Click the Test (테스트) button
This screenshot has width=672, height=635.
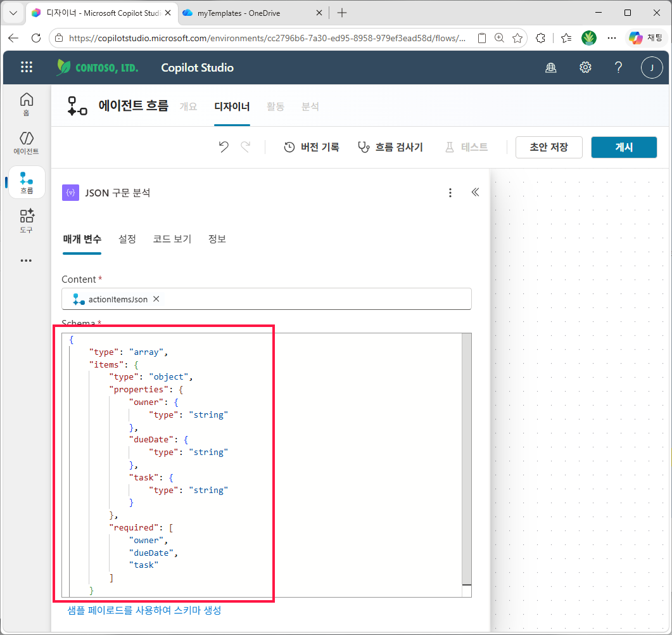[x=466, y=148]
